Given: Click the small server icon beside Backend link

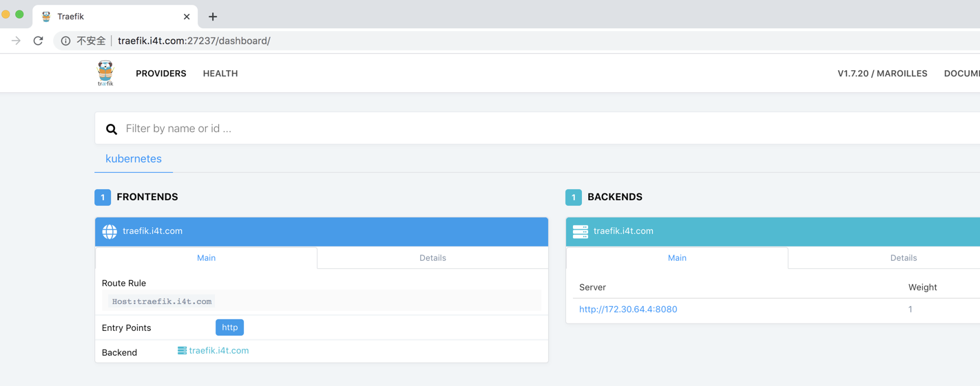Looking at the screenshot, I should pos(182,351).
